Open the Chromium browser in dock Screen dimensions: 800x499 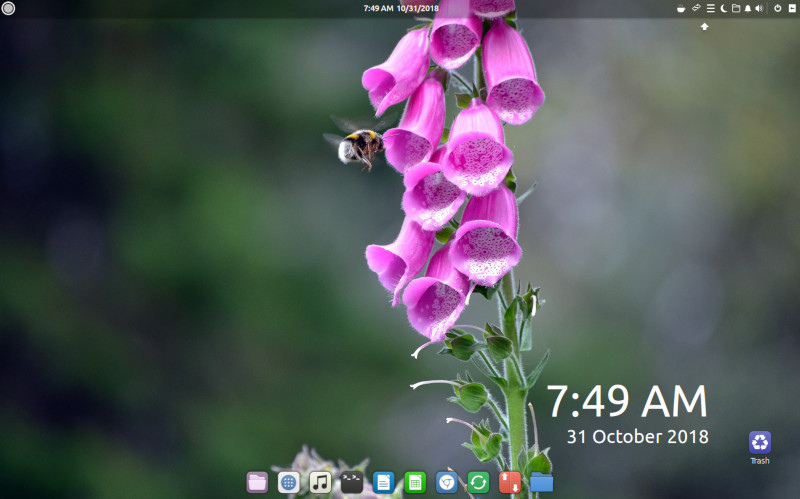[x=446, y=482]
